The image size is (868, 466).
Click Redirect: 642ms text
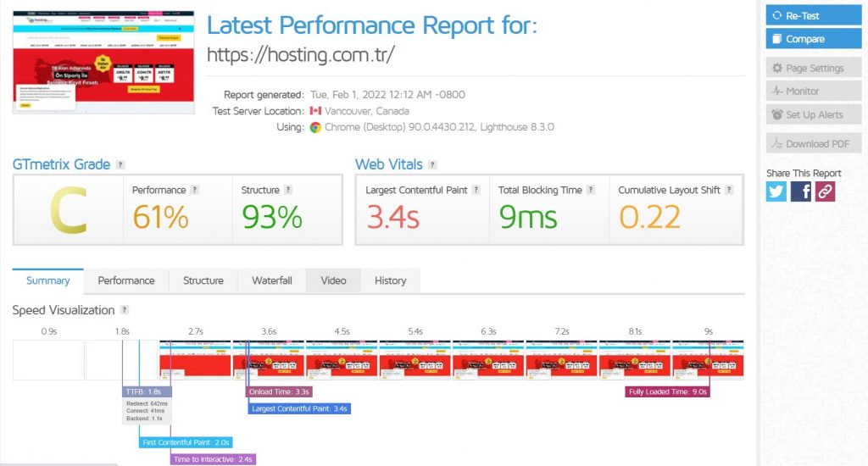pos(147,403)
